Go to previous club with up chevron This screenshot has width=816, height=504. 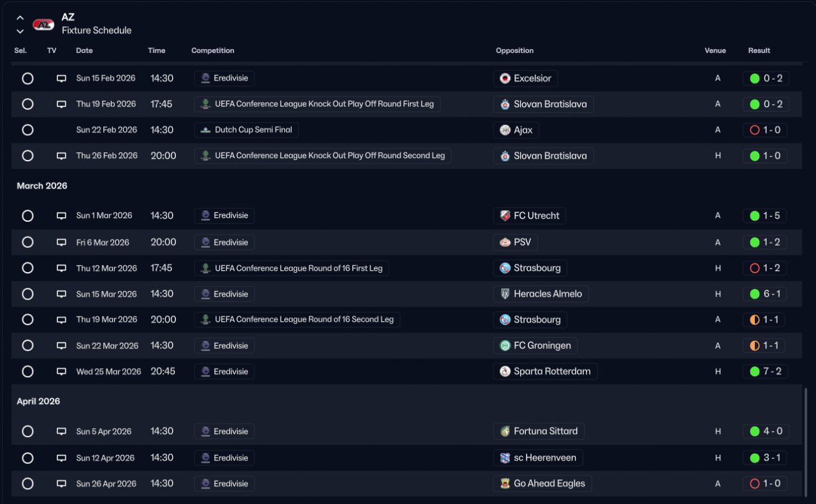(20, 18)
